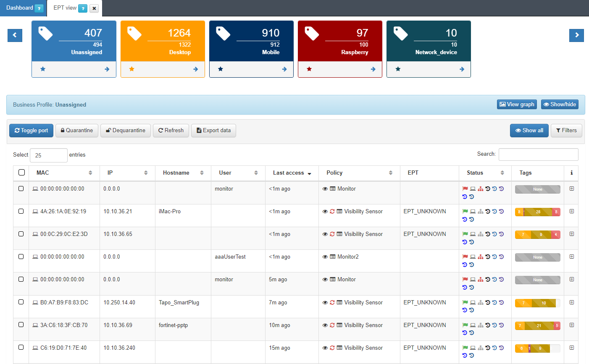Click the arrow icon on Raspberry card
This screenshot has width=589, height=364.
pyautogui.click(x=373, y=69)
